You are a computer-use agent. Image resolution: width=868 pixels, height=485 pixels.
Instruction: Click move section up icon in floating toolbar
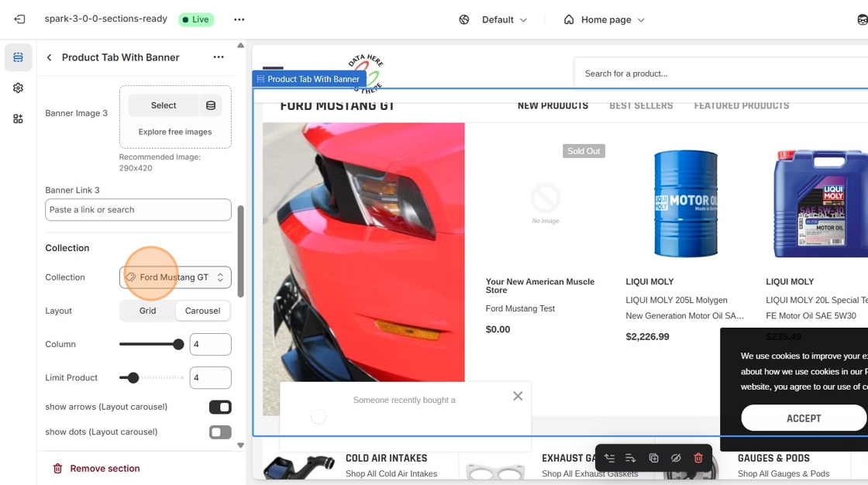click(x=609, y=458)
